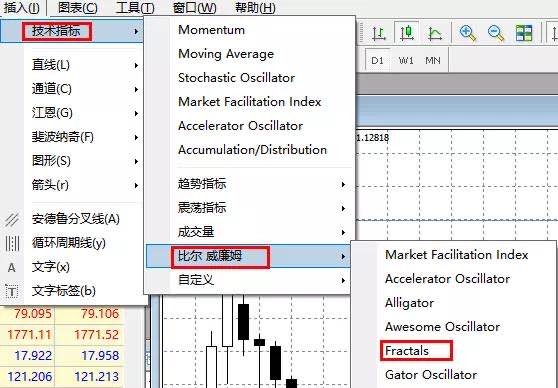Screen dimensions: 558x388
Task: Select the bar chart toolbar icon
Action: (379, 33)
